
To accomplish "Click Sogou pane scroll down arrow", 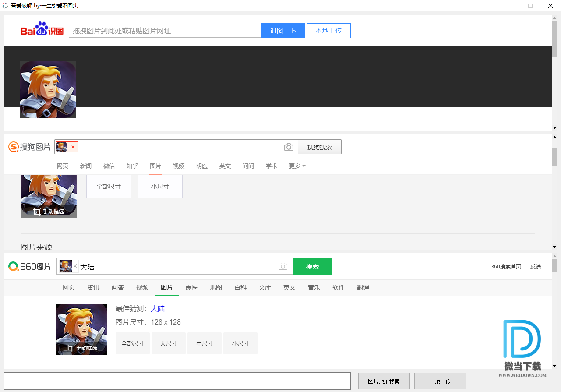I will tap(554, 247).
